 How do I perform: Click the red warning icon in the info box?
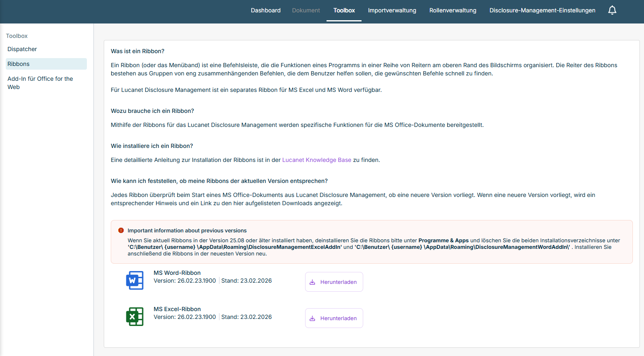pyautogui.click(x=121, y=230)
